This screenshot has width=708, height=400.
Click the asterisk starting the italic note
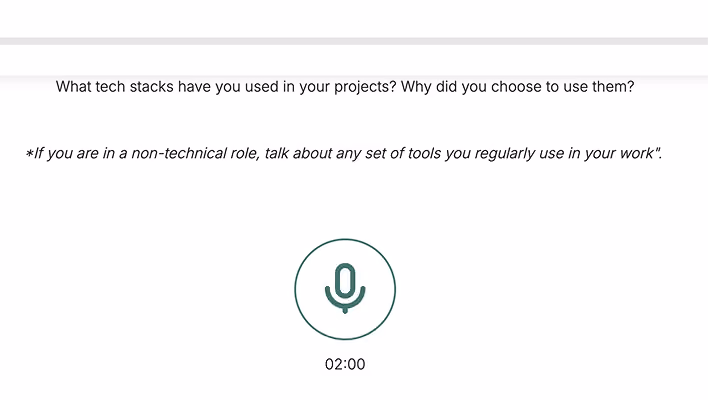29,153
